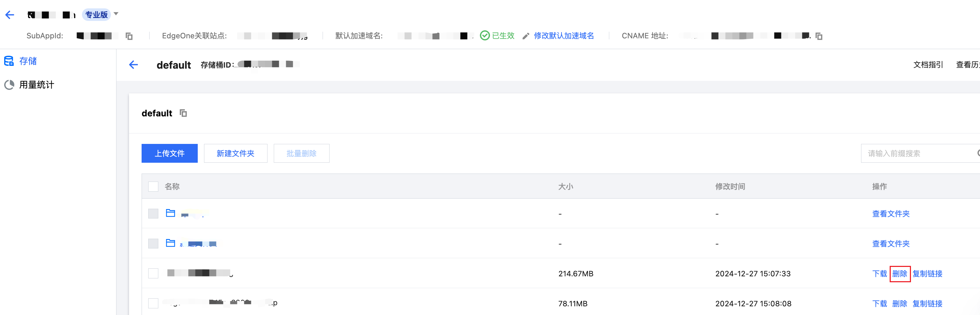The image size is (980, 315).
Task: Focus the 请输入前缀搜索 search field
Action: pyautogui.click(x=920, y=154)
